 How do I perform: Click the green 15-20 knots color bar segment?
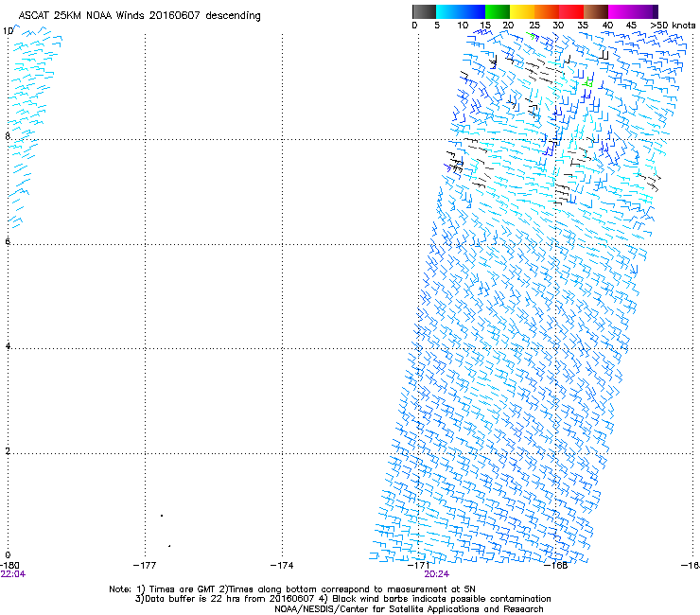pyautogui.click(x=498, y=11)
